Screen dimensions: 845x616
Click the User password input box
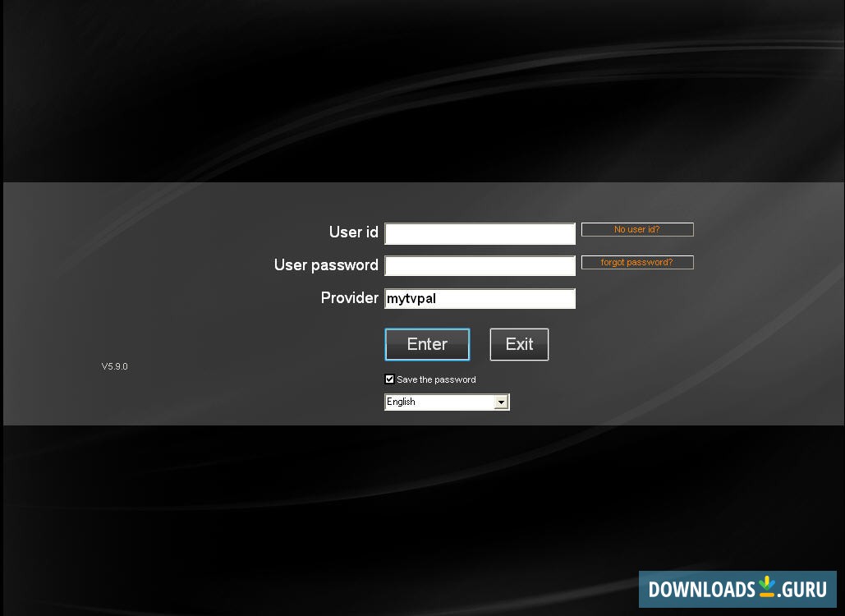480,265
